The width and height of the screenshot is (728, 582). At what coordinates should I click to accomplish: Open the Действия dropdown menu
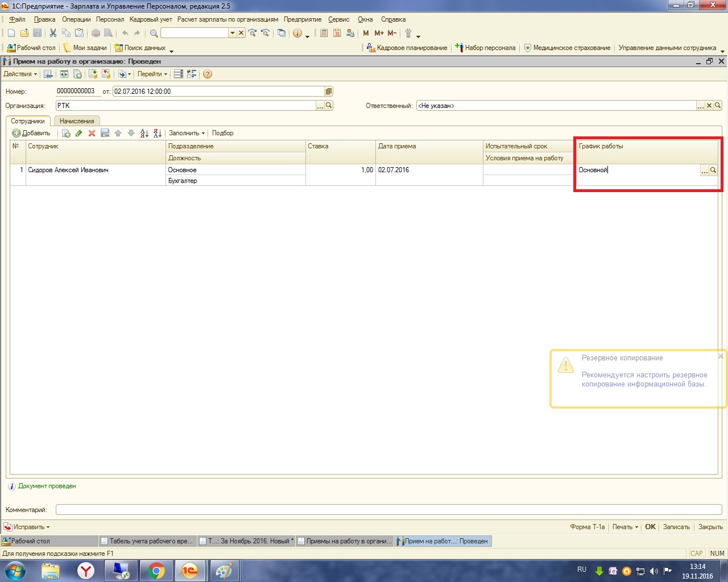coord(20,74)
